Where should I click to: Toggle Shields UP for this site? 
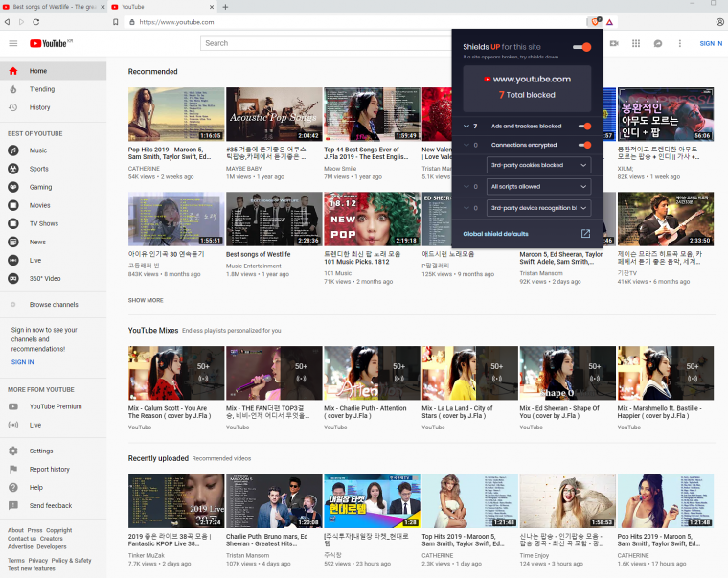point(582,47)
